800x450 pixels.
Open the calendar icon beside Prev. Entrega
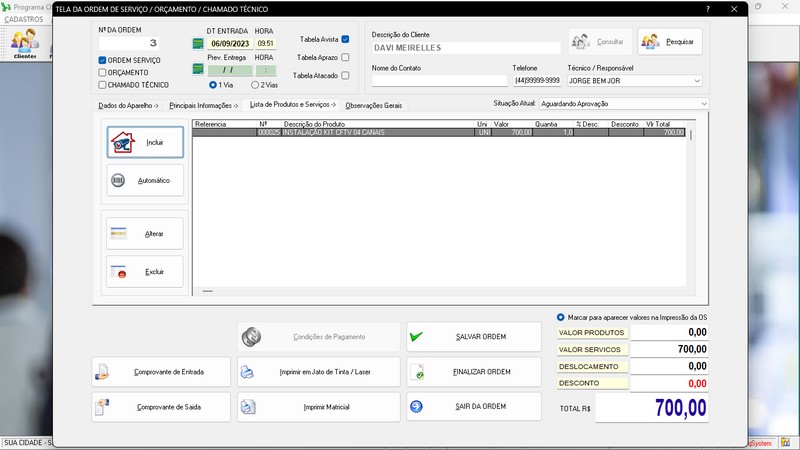[198, 69]
